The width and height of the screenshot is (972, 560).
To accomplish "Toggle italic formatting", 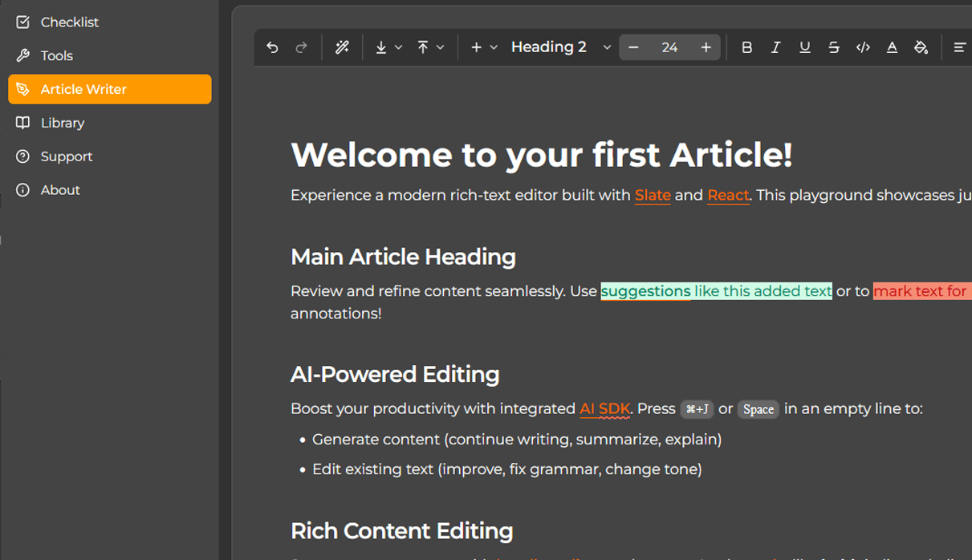I will click(x=775, y=47).
